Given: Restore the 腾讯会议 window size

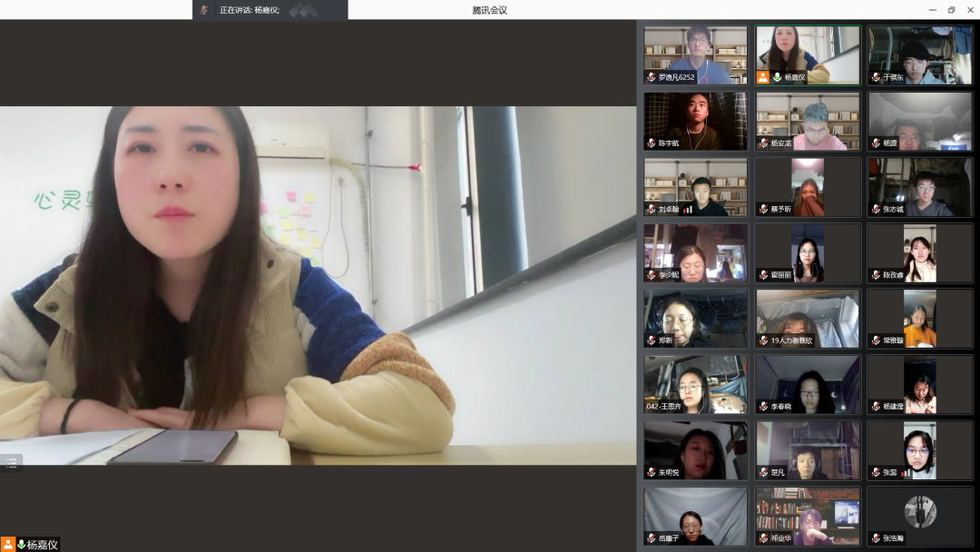Looking at the screenshot, I should (951, 10).
